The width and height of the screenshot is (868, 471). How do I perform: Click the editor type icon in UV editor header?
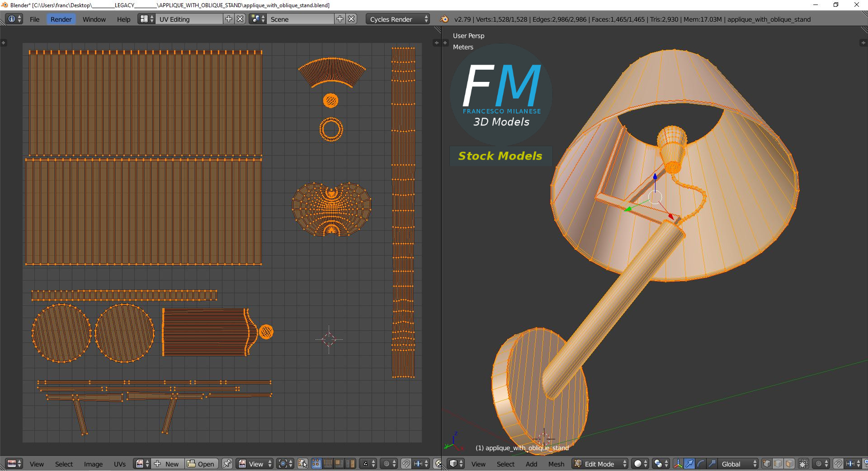11,464
